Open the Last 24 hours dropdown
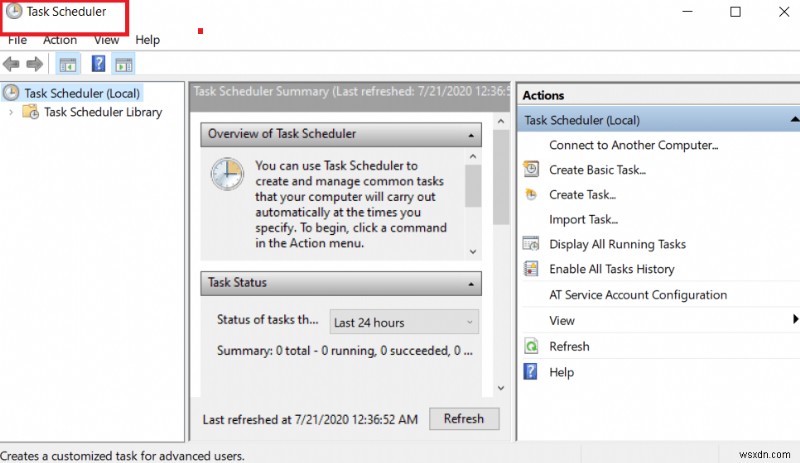This screenshot has width=800, height=463. click(404, 322)
